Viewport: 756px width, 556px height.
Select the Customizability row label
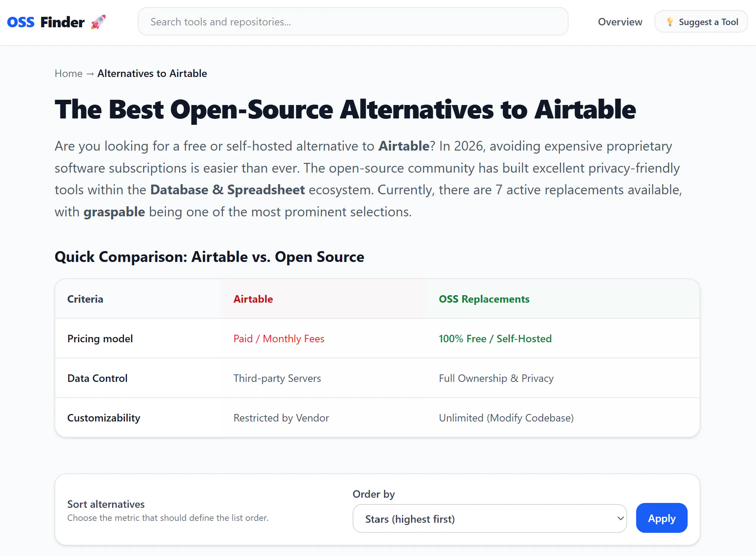104,418
